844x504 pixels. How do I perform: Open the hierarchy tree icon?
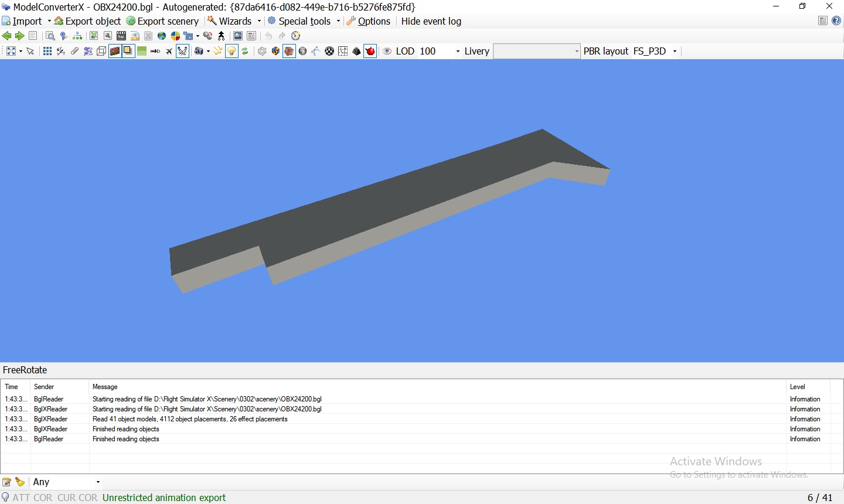[77, 36]
